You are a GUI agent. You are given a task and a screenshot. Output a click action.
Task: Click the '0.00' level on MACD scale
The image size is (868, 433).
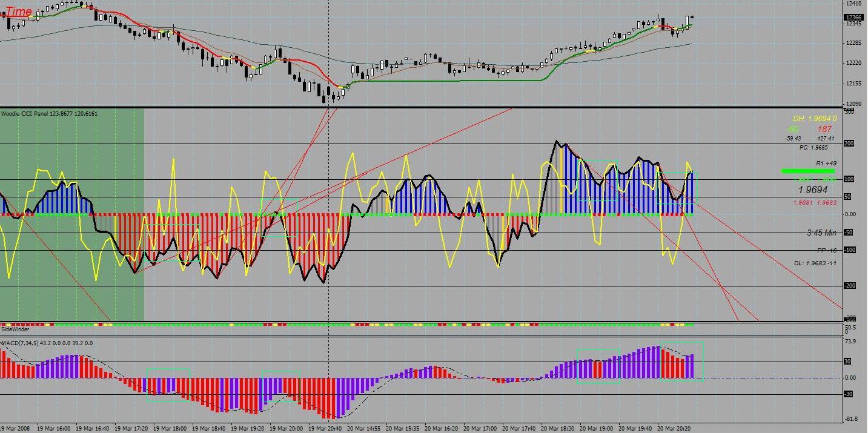tap(850, 378)
